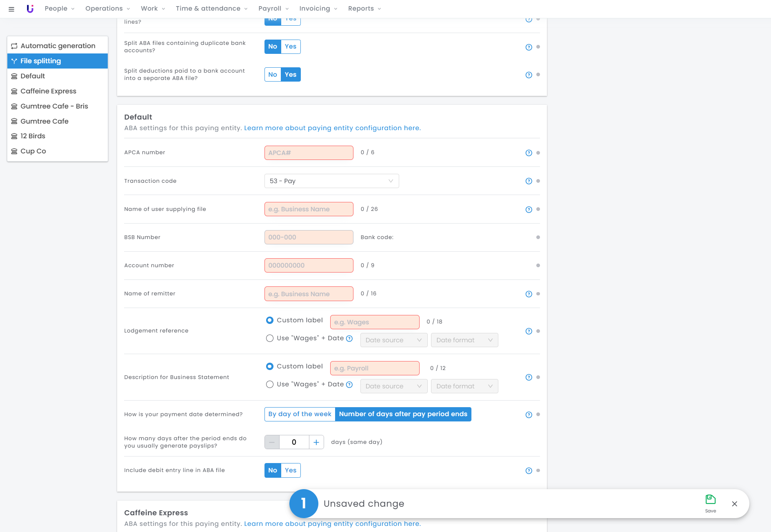
Task: Click help icon for APCA number
Action: [529, 153]
